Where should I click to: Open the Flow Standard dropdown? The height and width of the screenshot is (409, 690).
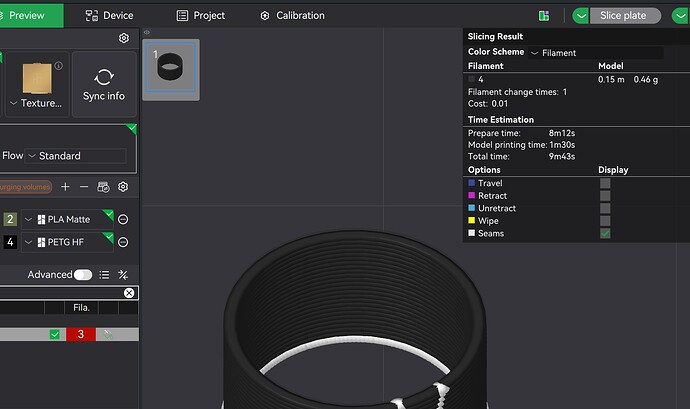click(x=76, y=156)
